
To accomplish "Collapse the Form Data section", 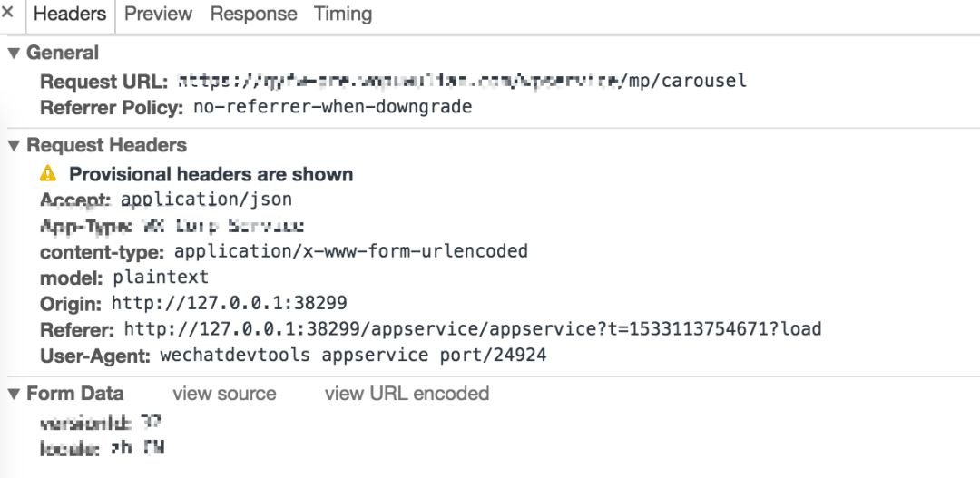I will pos(13,394).
